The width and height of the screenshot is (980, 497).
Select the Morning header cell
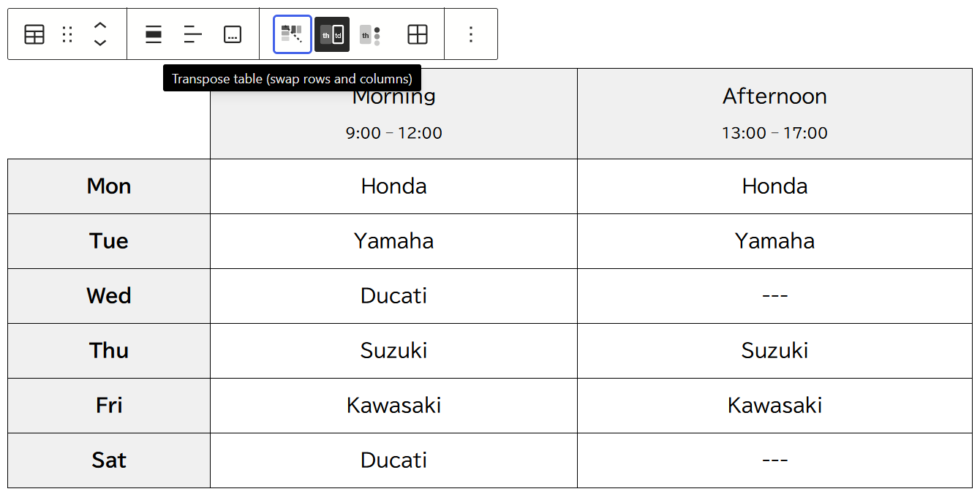(393, 113)
